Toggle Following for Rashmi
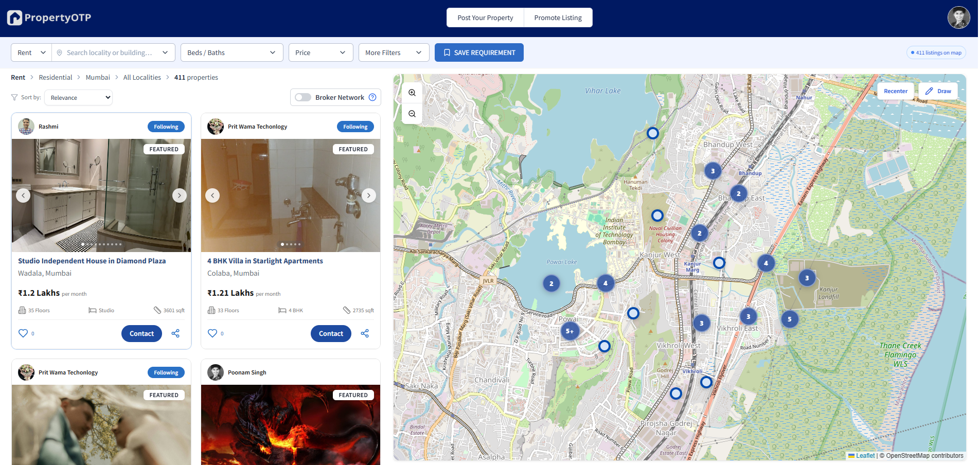980x465 pixels. pyautogui.click(x=166, y=127)
